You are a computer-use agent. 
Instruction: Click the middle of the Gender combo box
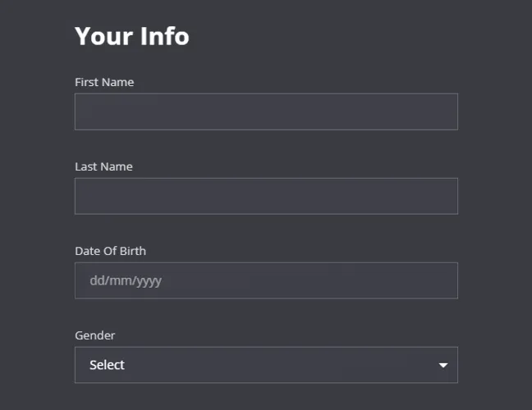(266, 365)
